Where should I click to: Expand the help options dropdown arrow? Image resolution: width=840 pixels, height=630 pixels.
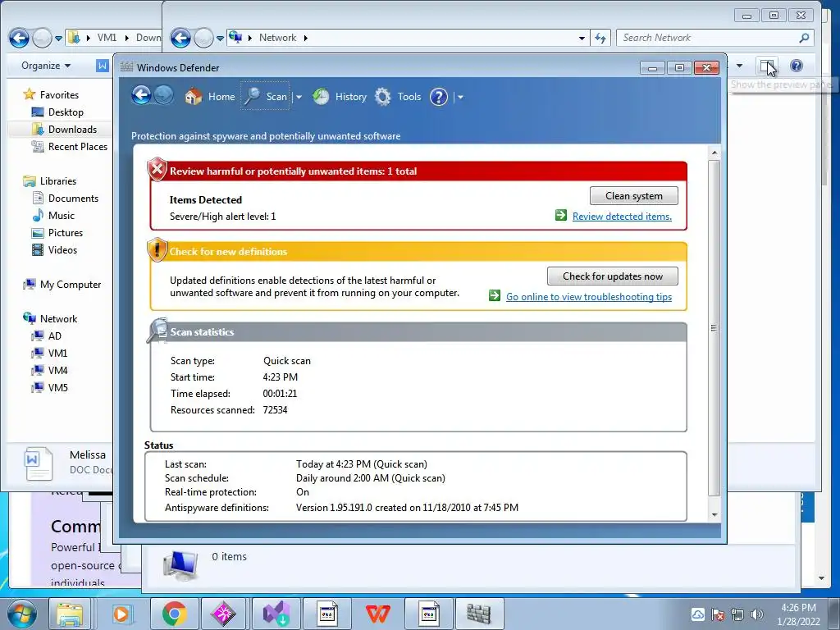click(x=460, y=97)
